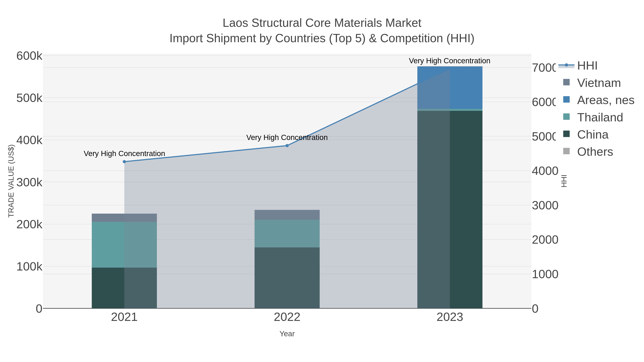
Task: Click the 2021 China bar segment
Action: (x=124, y=288)
